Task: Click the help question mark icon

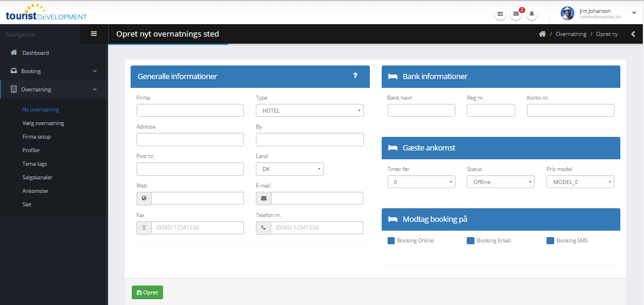Action: click(x=355, y=76)
